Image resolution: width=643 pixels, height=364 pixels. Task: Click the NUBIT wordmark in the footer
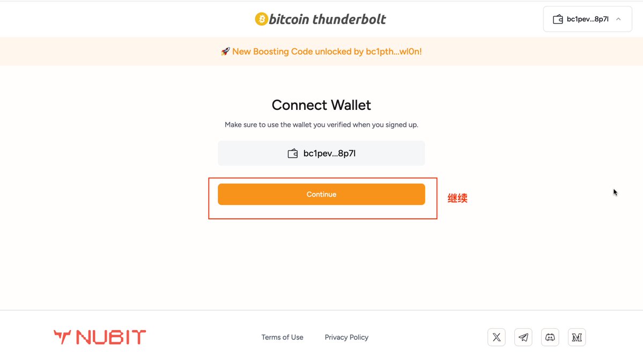(110, 337)
